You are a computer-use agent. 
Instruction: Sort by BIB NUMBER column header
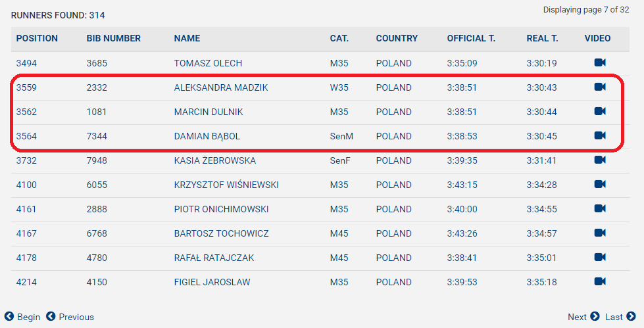point(113,38)
